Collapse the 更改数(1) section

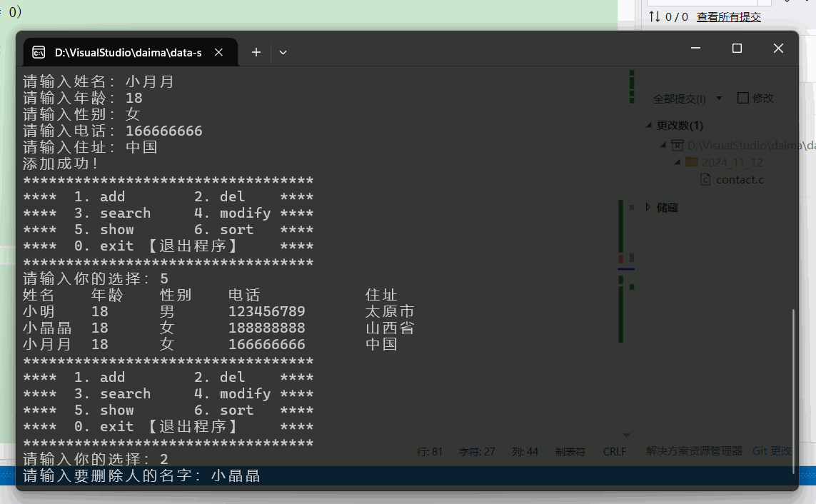point(648,125)
